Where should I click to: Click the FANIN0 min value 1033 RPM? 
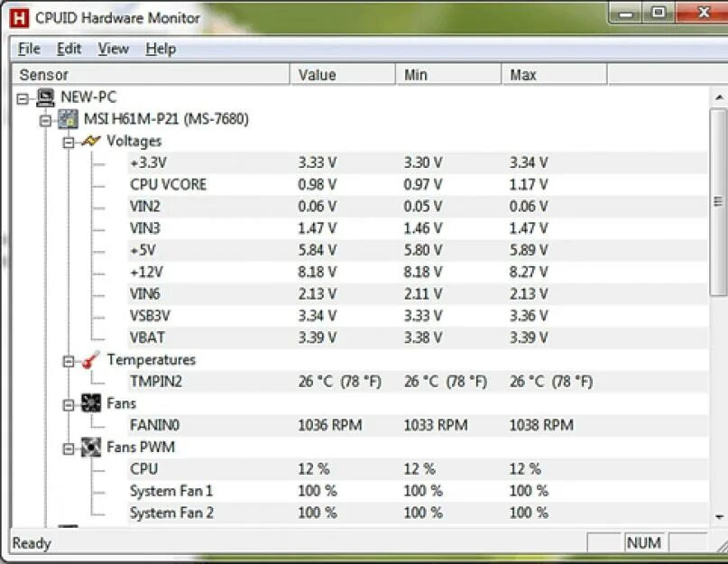pos(436,425)
